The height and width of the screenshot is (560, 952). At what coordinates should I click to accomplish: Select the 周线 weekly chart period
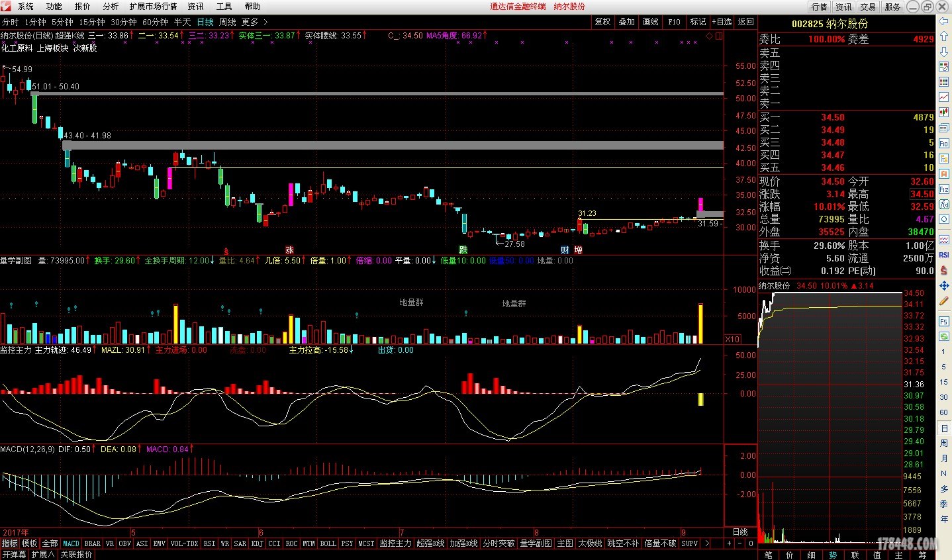click(x=228, y=22)
